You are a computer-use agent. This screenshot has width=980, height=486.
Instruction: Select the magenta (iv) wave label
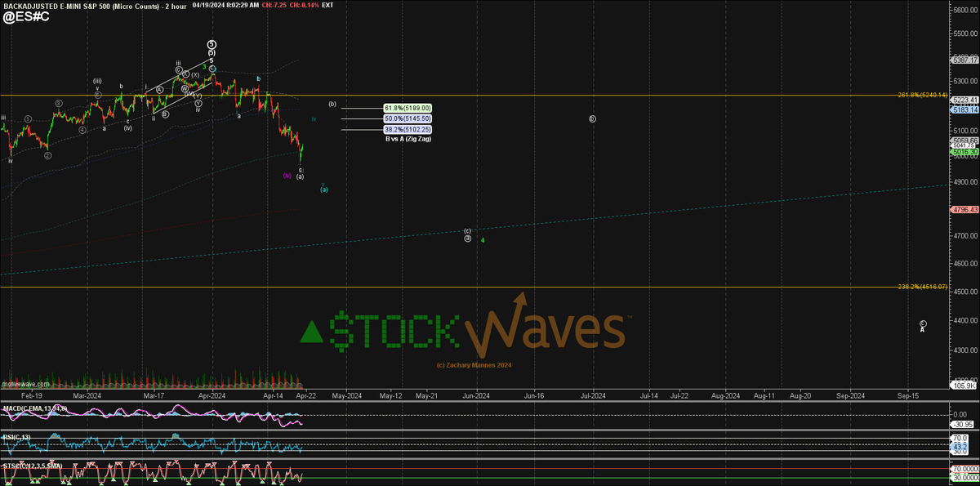pos(287,175)
